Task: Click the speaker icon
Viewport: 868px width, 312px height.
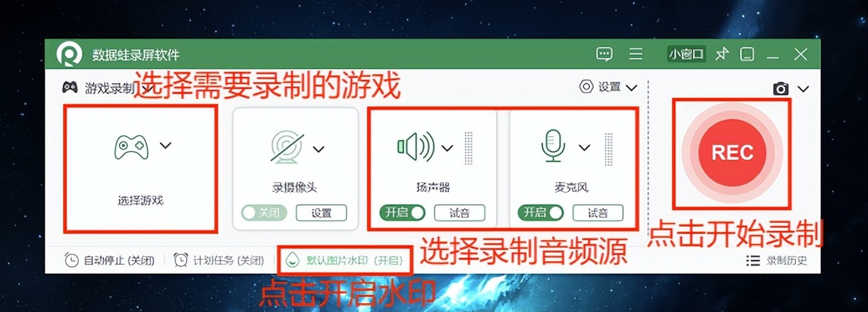Action: [415, 147]
